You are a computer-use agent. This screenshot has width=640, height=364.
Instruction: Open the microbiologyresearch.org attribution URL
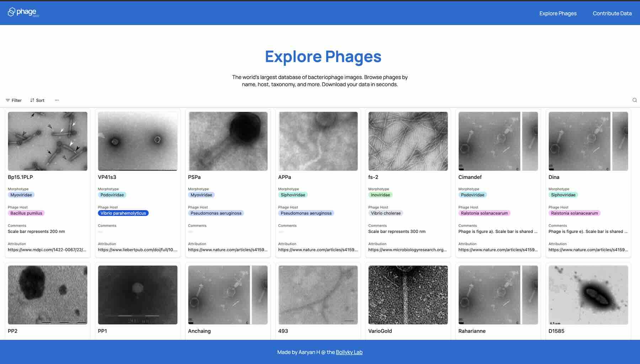click(x=407, y=250)
